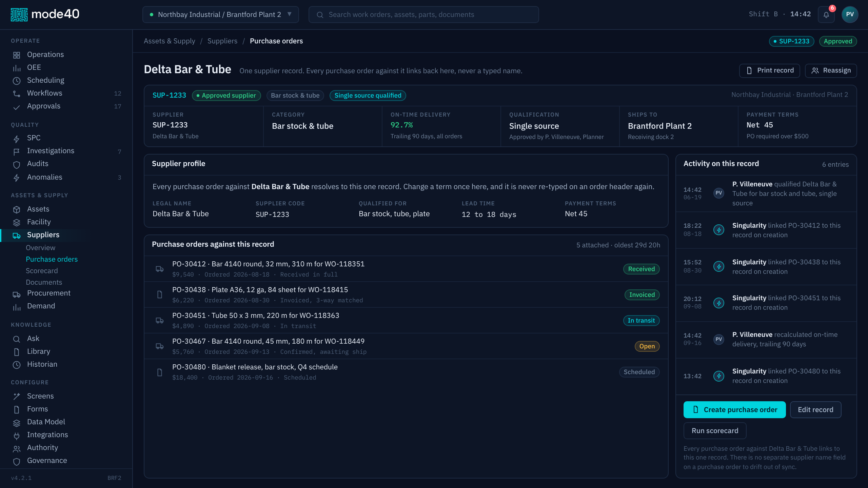Viewport: 868px width, 488px height.
Task: Open Procurement in the sidebar
Action: coord(66,293)
